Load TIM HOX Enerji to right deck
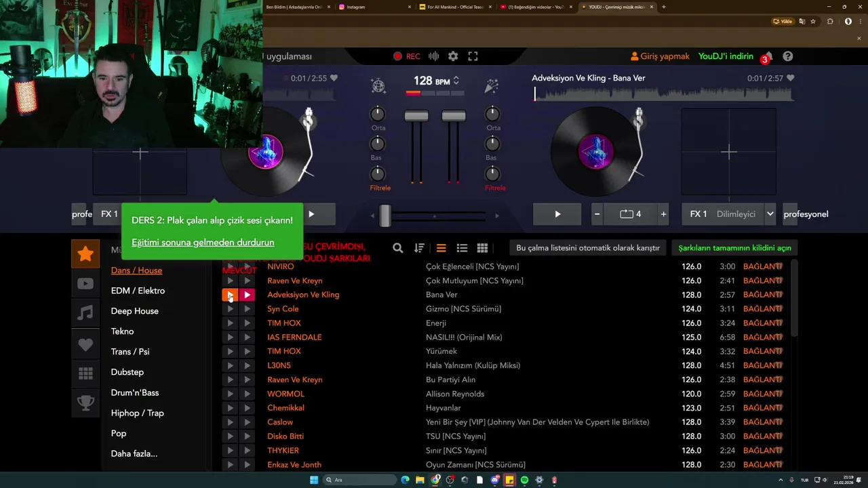The image size is (868, 488). tap(247, 323)
